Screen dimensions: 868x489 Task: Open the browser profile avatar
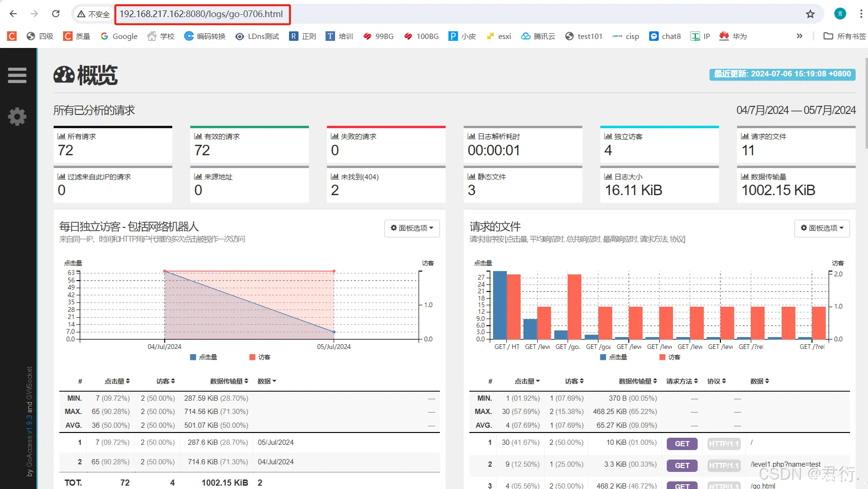[840, 14]
